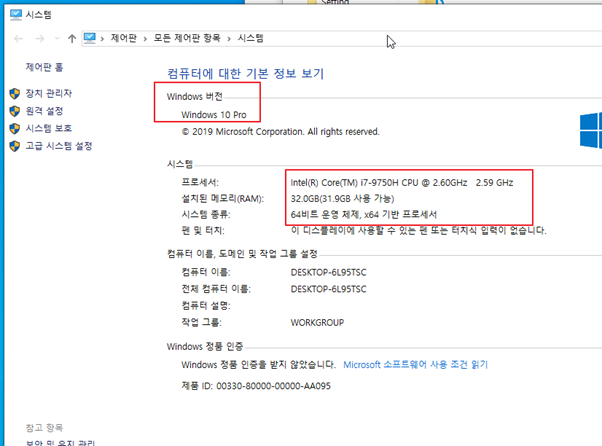This screenshot has width=602, height=446.
Task: Click the Windows 정품 인증을 받지 않았습니다 text
Action: pyautogui.click(x=258, y=365)
